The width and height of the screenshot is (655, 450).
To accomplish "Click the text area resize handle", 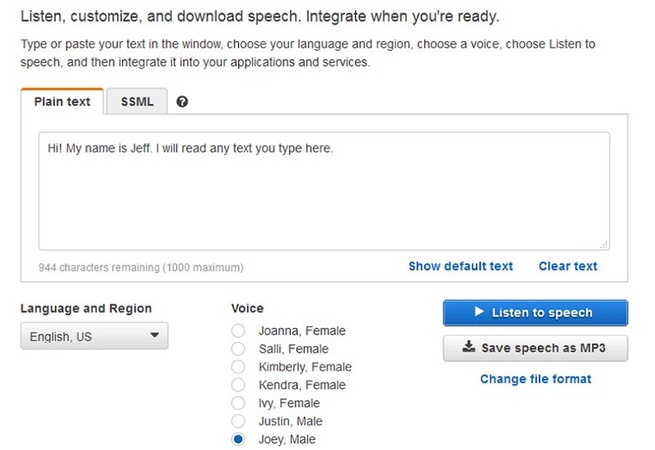I will [605, 244].
